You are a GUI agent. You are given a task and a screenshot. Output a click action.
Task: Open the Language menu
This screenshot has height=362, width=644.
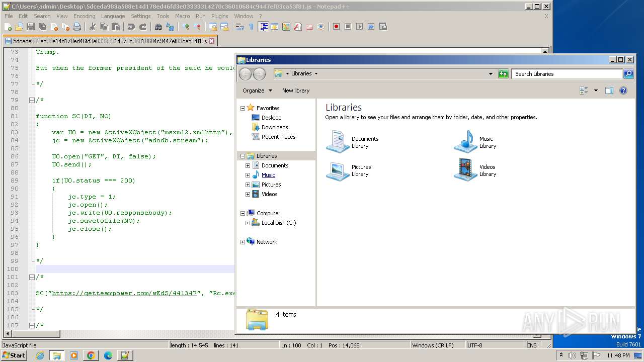[x=113, y=16]
